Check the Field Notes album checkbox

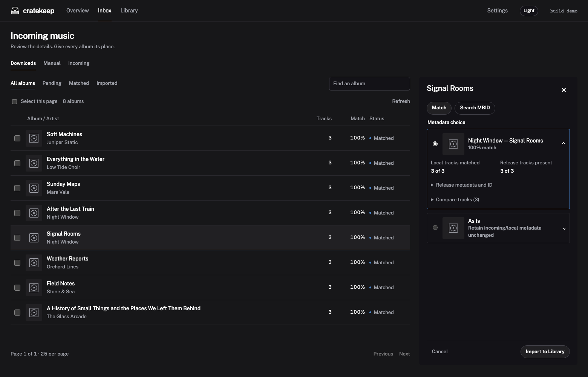coord(17,288)
